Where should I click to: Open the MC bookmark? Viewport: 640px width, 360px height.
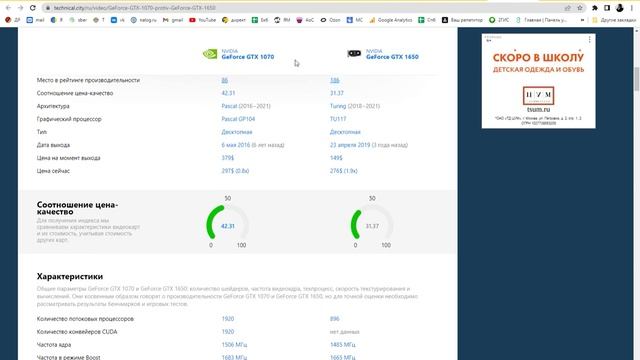click(x=354, y=20)
